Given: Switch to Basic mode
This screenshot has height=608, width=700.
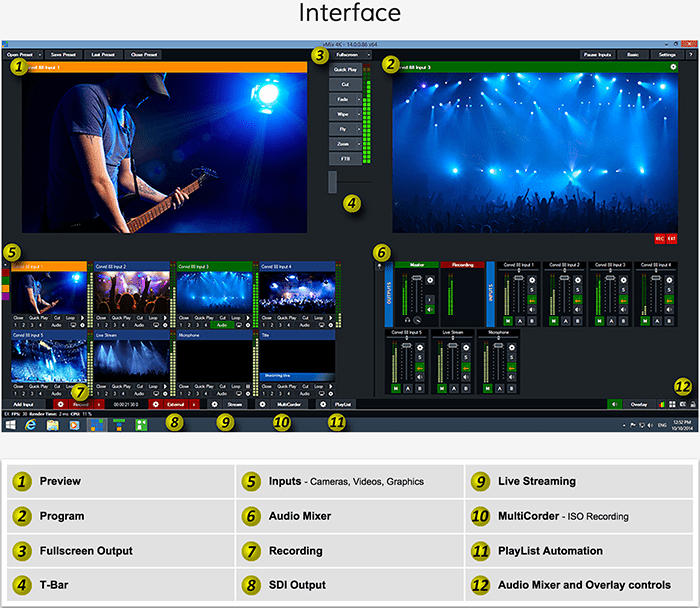Looking at the screenshot, I should coord(633,54).
